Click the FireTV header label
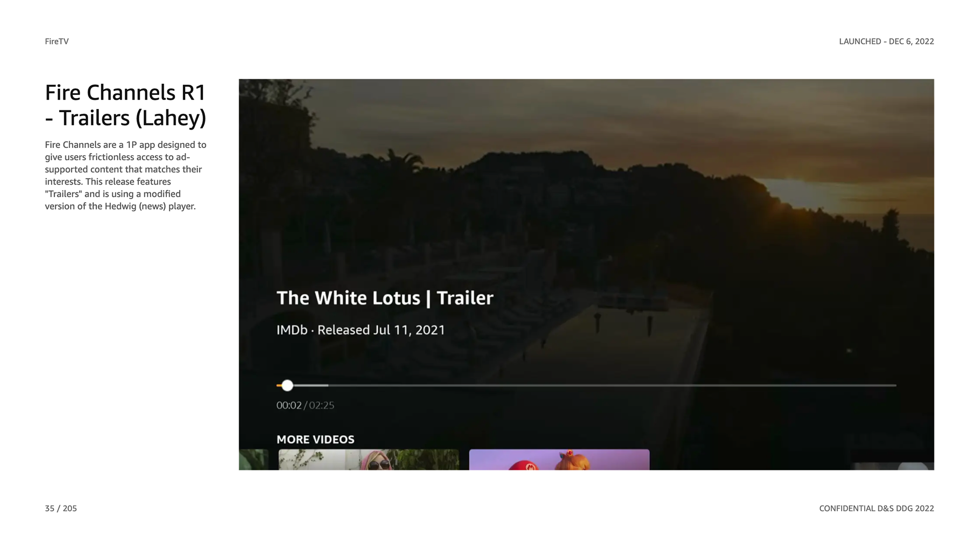 (57, 41)
